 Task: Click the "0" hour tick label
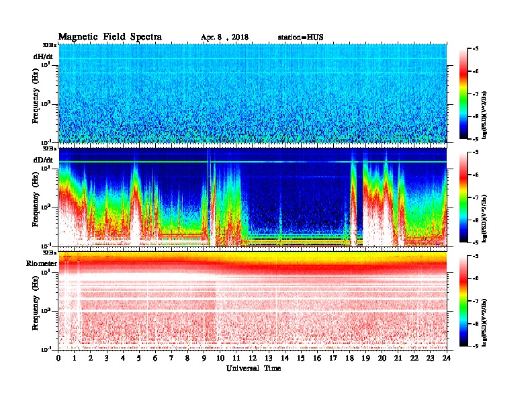click(x=58, y=358)
